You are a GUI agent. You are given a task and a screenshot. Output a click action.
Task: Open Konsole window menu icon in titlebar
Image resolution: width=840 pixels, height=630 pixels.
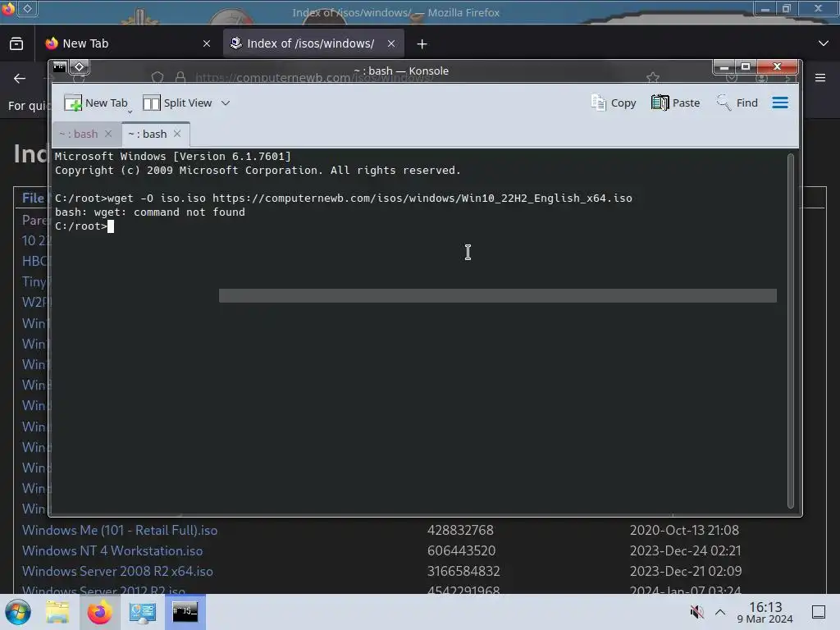[59, 67]
